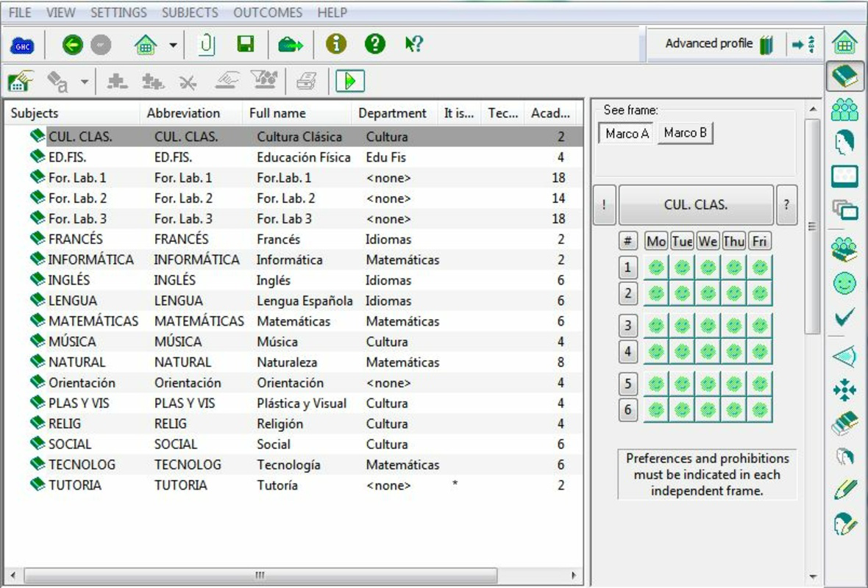Click the hand-on-house edit icon in second toolbar
868x588 pixels.
click(21, 82)
